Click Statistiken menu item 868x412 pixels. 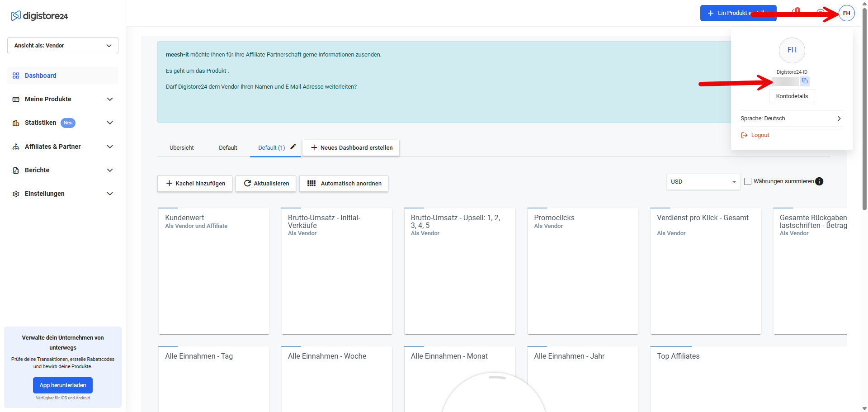(x=63, y=123)
